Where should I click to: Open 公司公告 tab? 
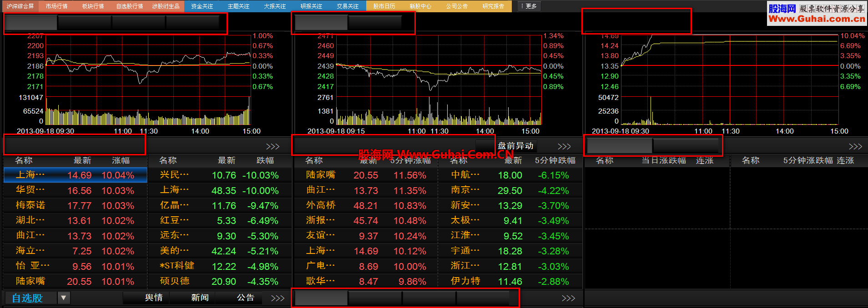(457, 6)
